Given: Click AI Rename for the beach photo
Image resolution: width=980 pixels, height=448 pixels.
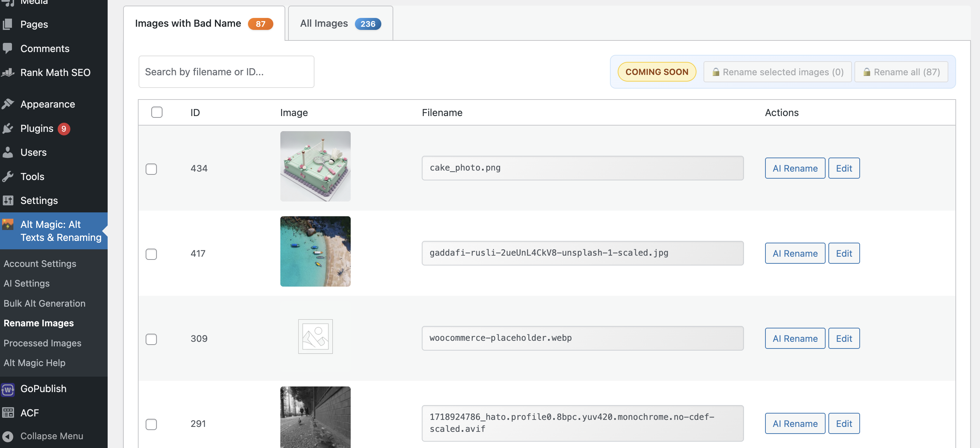Looking at the screenshot, I should [x=794, y=253].
